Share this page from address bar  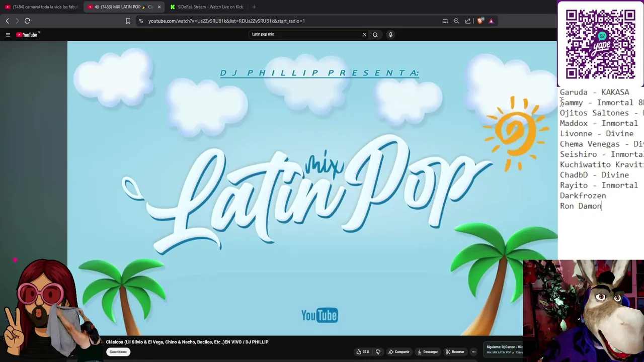click(x=468, y=21)
